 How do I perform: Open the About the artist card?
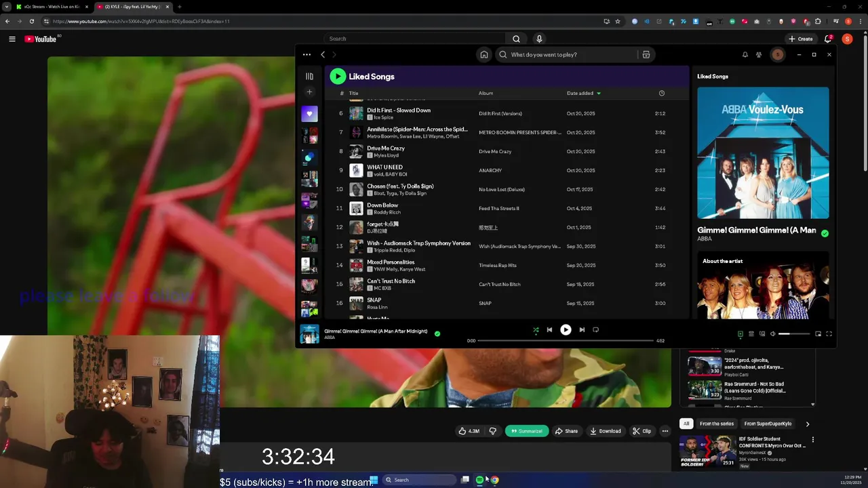[763, 285]
